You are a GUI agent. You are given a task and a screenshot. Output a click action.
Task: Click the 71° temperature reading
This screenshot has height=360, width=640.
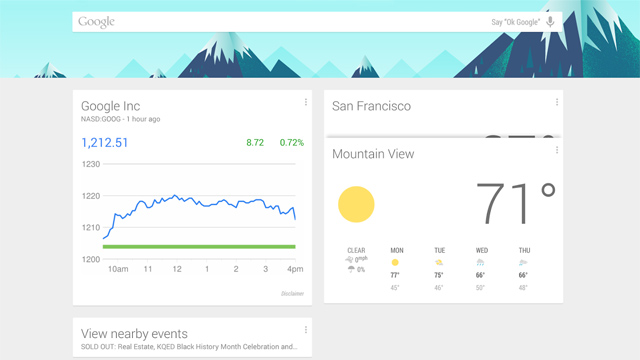[x=516, y=203]
